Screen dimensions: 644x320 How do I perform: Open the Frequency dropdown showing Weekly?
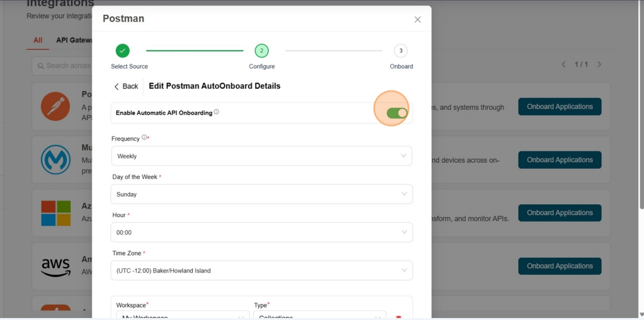click(261, 156)
